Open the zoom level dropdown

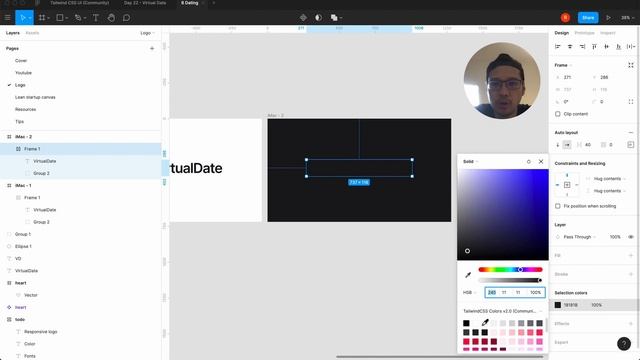click(x=627, y=18)
